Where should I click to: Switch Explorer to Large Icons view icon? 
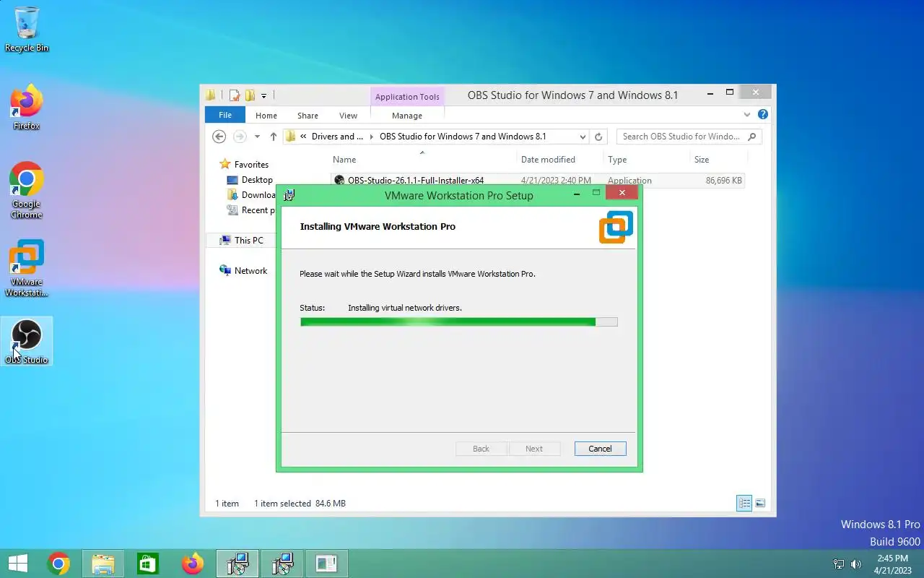(759, 503)
